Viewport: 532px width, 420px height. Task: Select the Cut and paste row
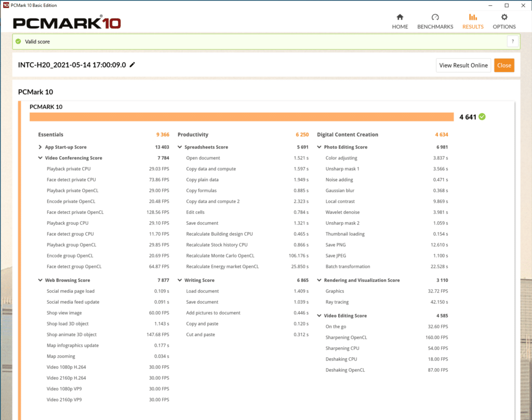pyautogui.click(x=247, y=334)
